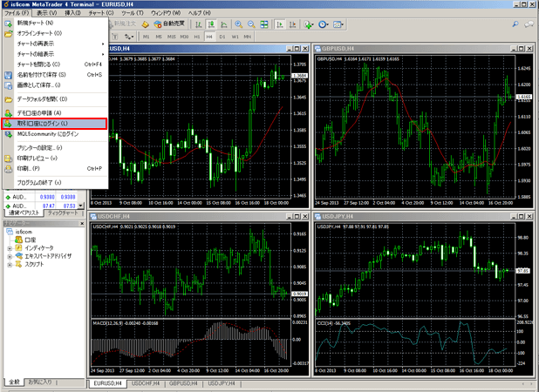Choose オフラインチャート (O) menu entry
Screen dimensions: 539x392
pos(55,33)
